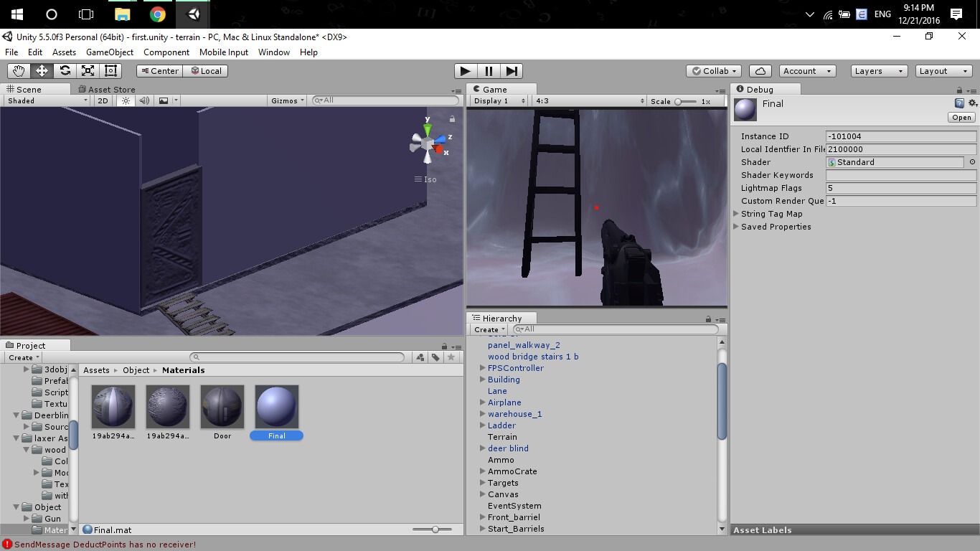
Task: Open Unity cloud services
Action: tap(760, 70)
